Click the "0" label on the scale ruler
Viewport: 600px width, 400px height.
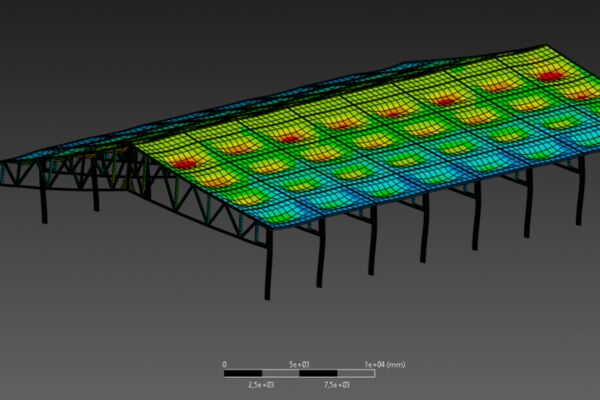pos(224,364)
